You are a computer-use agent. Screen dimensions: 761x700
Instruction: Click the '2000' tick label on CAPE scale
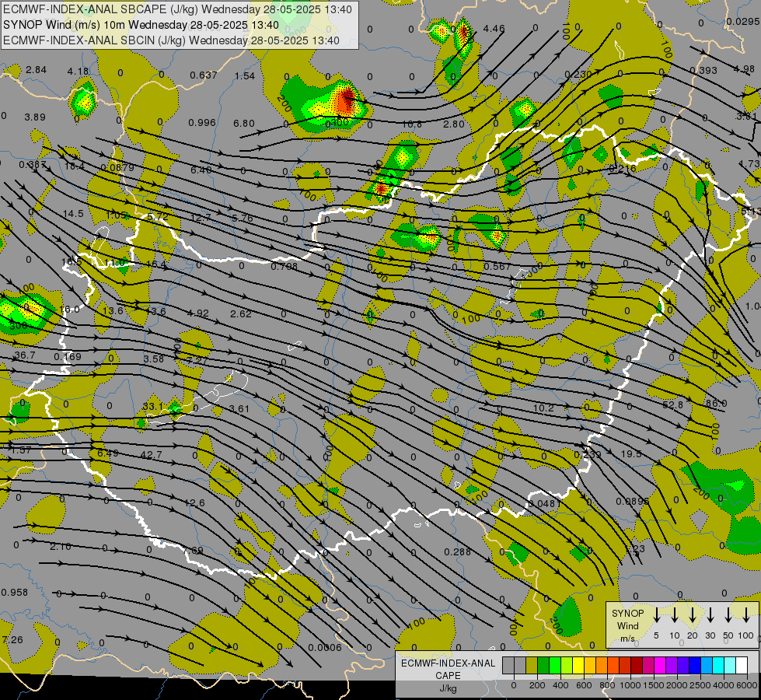tap(677, 685)
